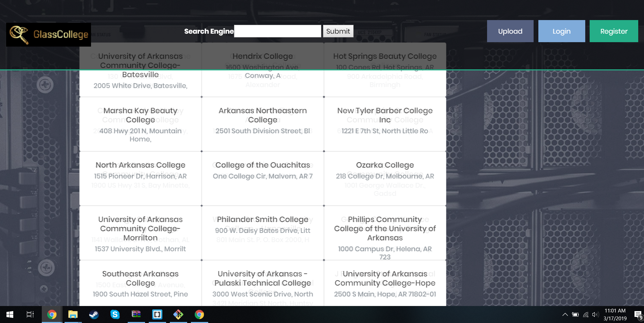This screenshot has height=323, width=644.
Task: Open WinRAR from the taskbar
Action: 136,314
